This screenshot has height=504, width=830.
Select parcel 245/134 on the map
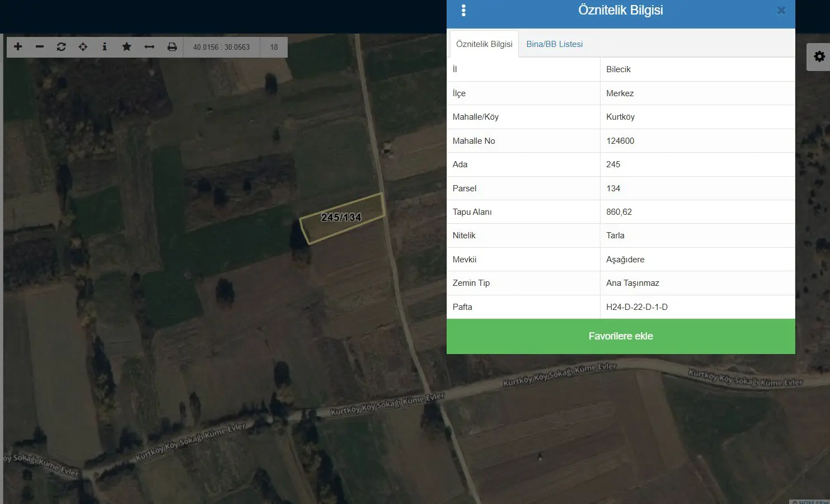(341, 218)
